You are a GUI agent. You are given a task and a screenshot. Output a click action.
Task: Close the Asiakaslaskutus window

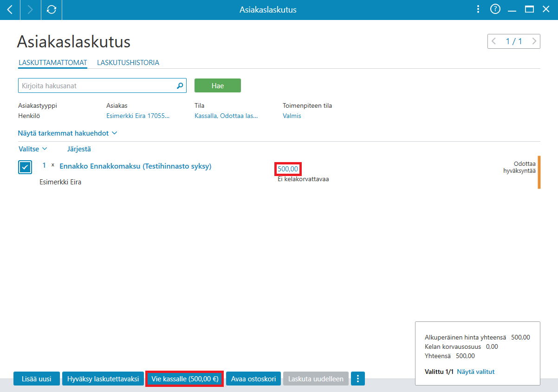(546, 9)
